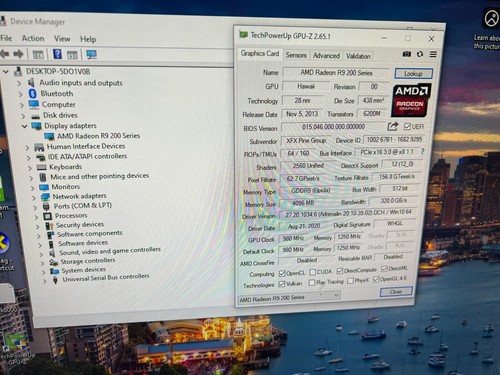Select the Security devices icon

click(49, 226)
